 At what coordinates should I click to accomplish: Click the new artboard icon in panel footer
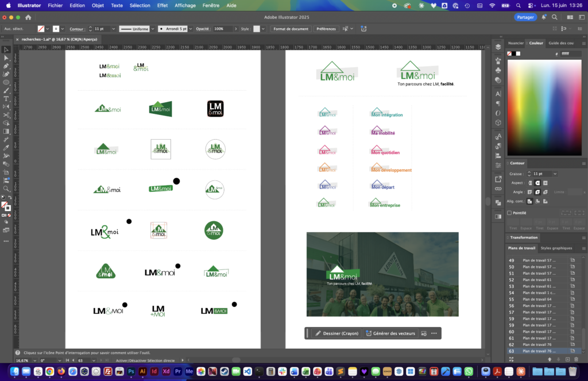(x=567, y=359)
